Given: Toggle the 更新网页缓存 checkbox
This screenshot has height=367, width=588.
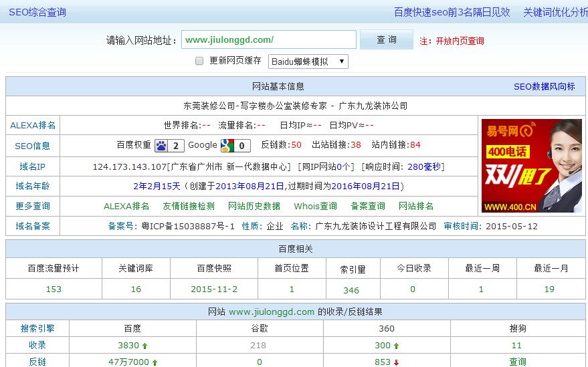Looking at the screenshot, I should click(199, 61).
